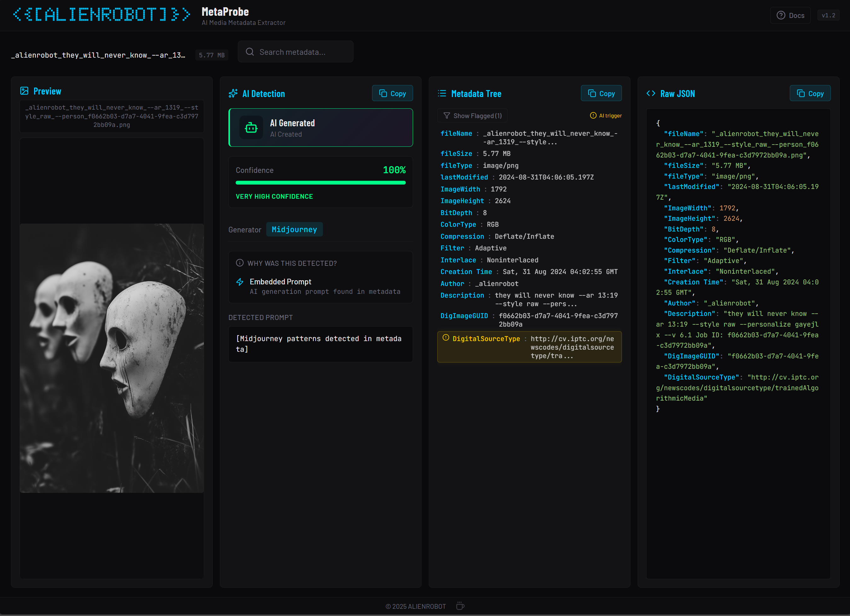Copy the Metadata Tree contents
The image size is (850, 616).
pos(601,93)
